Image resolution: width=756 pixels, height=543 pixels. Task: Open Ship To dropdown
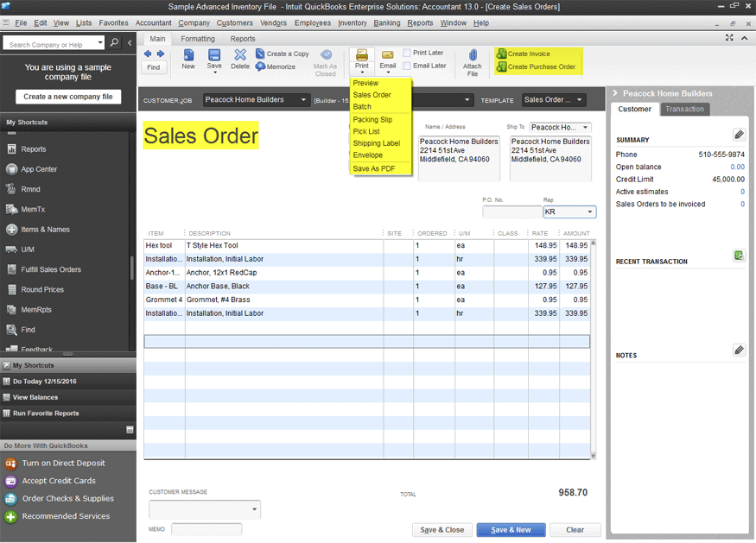(x=585, y=128)
